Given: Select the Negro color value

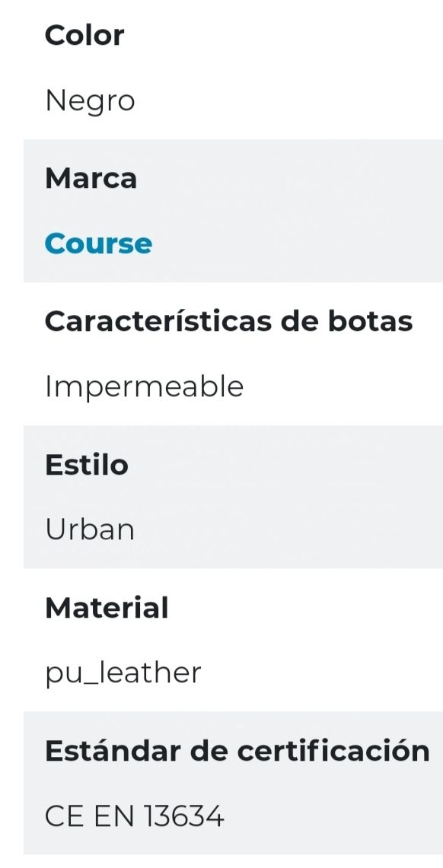Looking at the screenshot, I should tap(90, 100).
